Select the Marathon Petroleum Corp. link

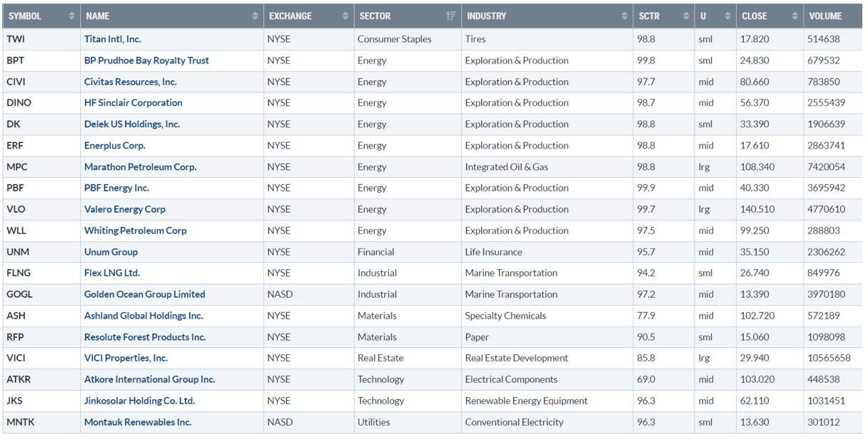pos(140,167)
